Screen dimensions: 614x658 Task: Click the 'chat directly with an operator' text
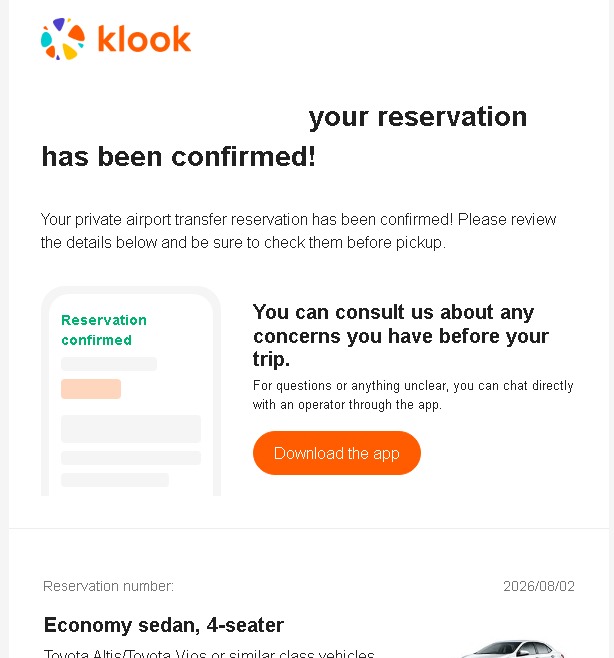click(x=413, y=395)
